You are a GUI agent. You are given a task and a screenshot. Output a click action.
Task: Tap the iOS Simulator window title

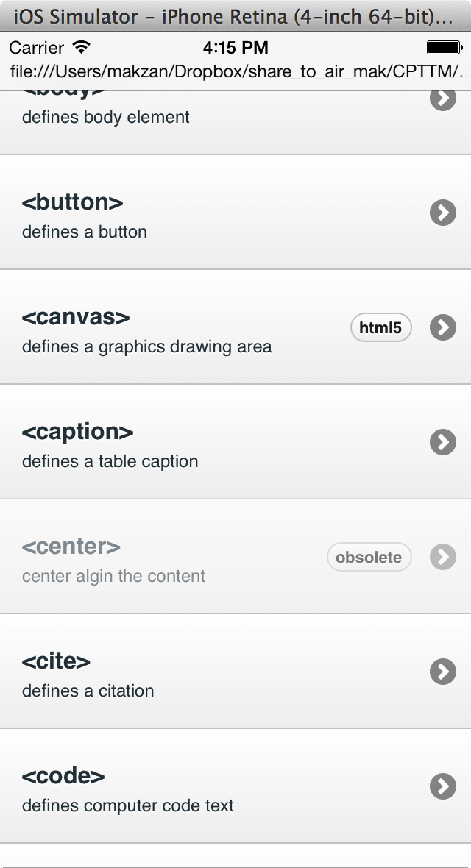click(235, 15)
